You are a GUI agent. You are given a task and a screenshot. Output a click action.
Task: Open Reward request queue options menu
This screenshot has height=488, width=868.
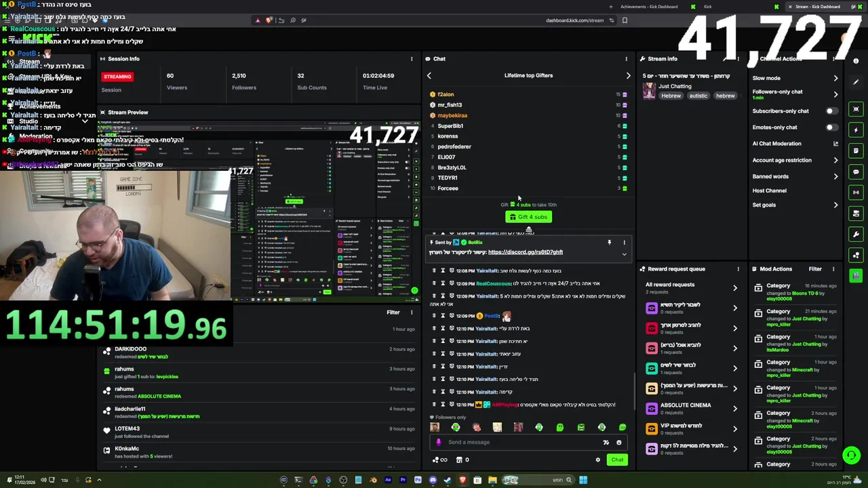pyautogui.click(x=738, y=269)
